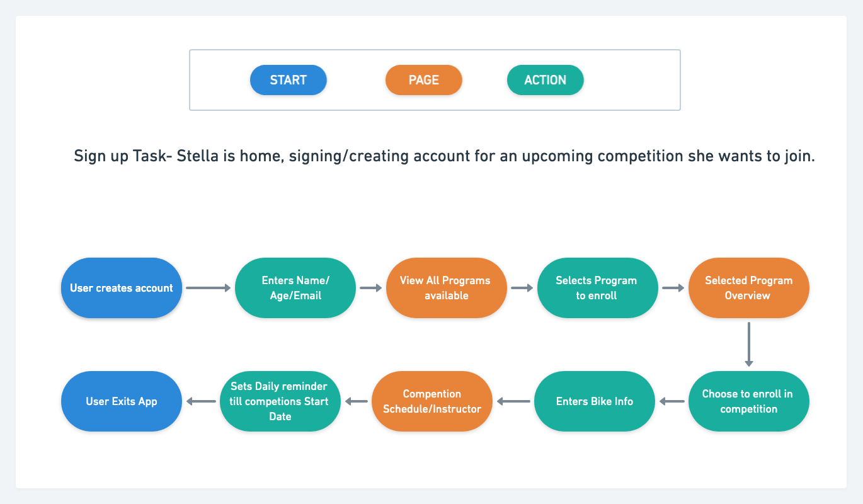The width and height of the screenshot is (863, 504).
Task: Select 'Choose to enroll in competition' node
Action: click(x=748, y=401)
